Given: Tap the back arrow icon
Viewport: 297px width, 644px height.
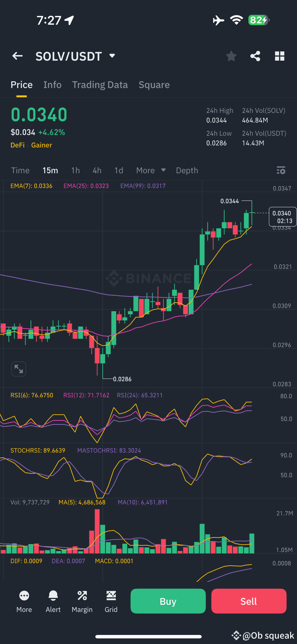Looking at the screenshot, I should coord(17,56).
